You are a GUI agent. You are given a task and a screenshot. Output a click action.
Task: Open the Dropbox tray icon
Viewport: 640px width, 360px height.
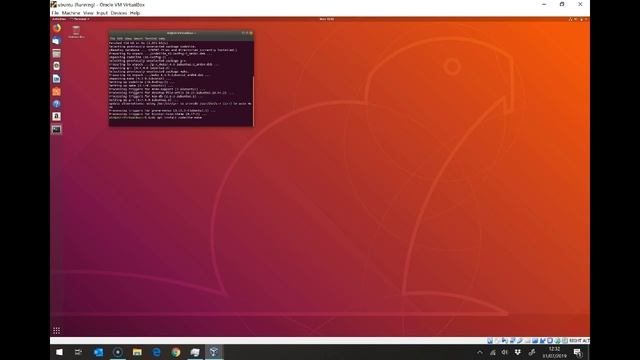518,352
